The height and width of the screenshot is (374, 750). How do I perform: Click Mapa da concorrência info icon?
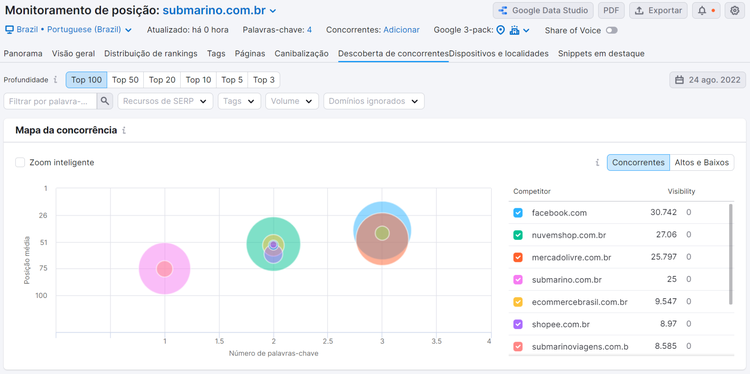click(x=124, y=130)
